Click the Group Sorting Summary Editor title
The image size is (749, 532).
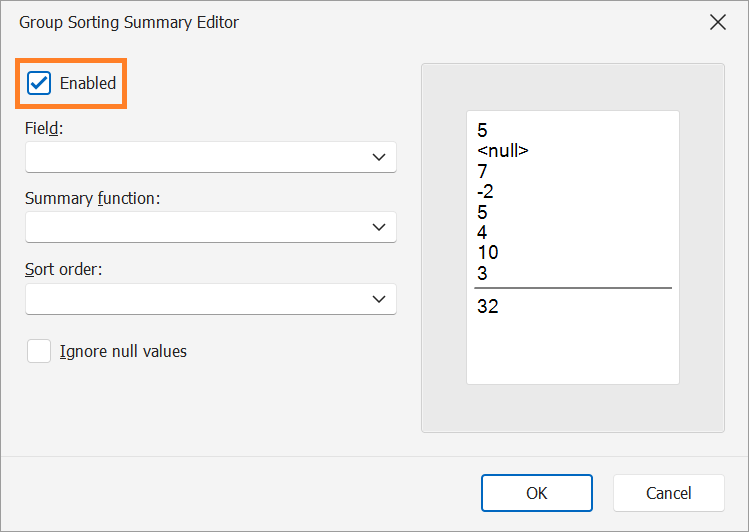click(129, 22)
